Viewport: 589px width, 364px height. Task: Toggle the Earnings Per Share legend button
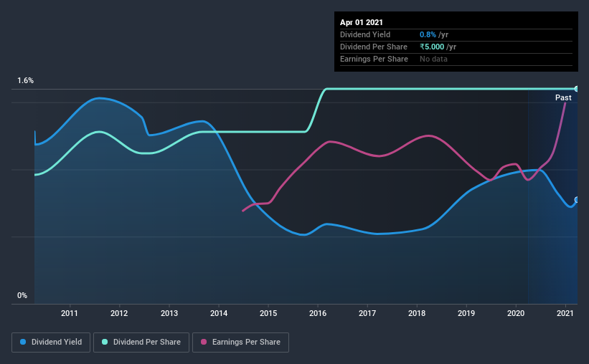click(x=240, y=343)
